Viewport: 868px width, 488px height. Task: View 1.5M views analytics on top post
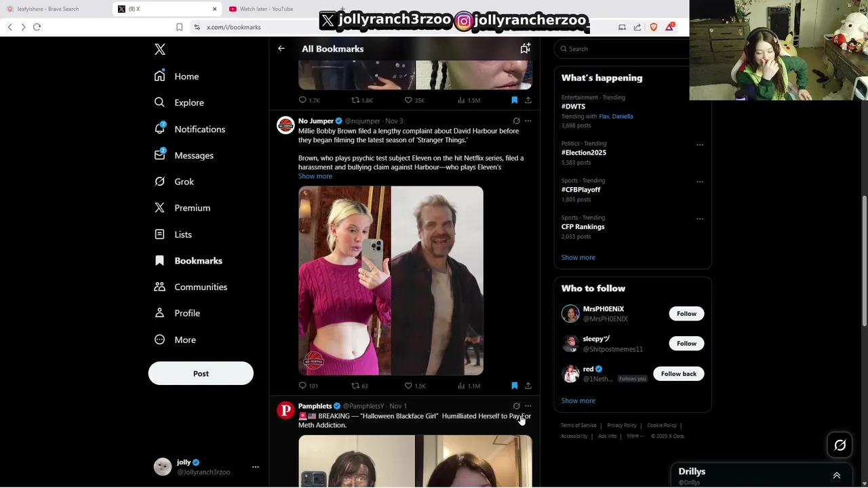(x=469, y=100)
